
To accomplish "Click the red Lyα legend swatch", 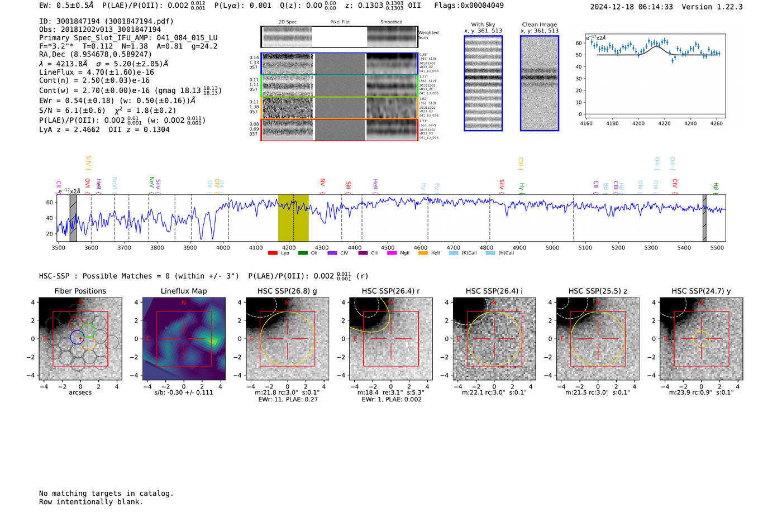I will [x=273, y=253].
